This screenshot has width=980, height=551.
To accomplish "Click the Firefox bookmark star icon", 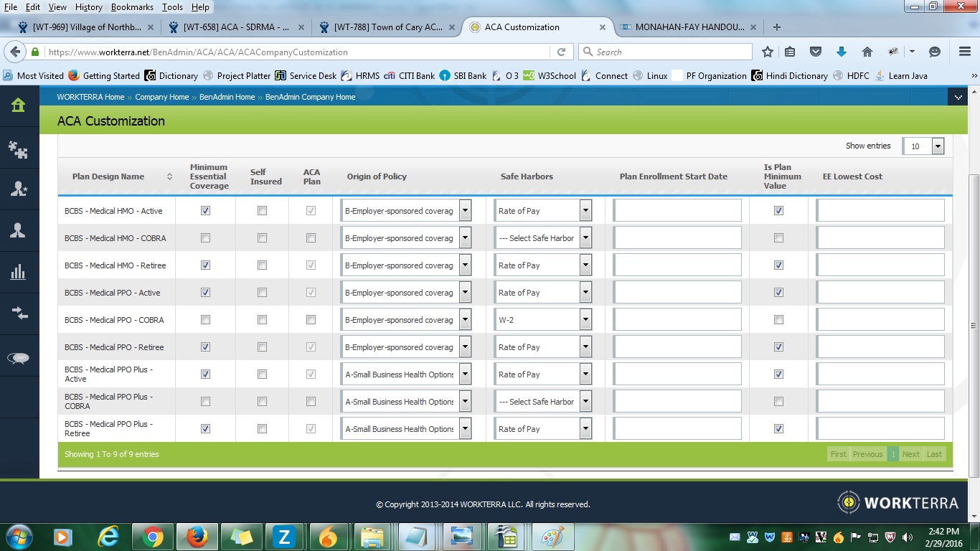I will [x=768, y=52].
